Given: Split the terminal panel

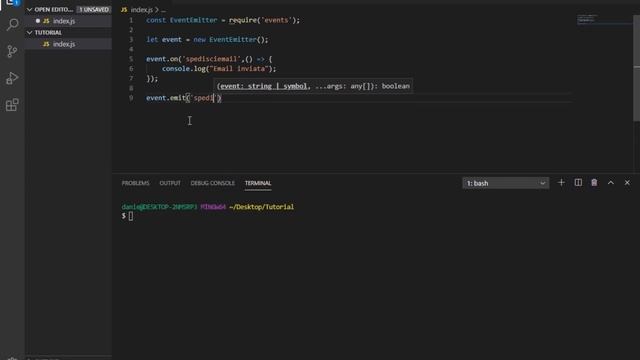Looking at the screenshot, I should (x=578, y=183).
